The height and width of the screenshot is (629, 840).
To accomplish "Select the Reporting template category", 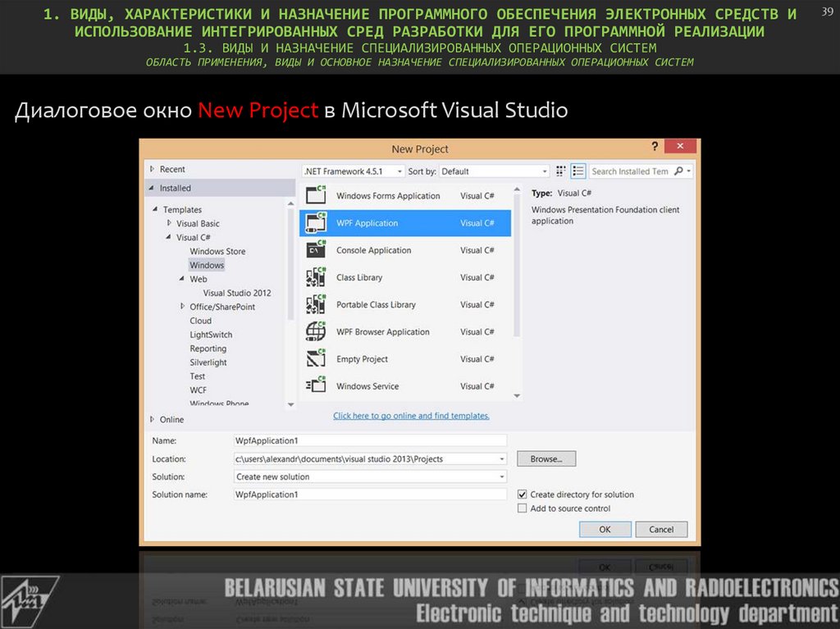I will click(208, 349).
